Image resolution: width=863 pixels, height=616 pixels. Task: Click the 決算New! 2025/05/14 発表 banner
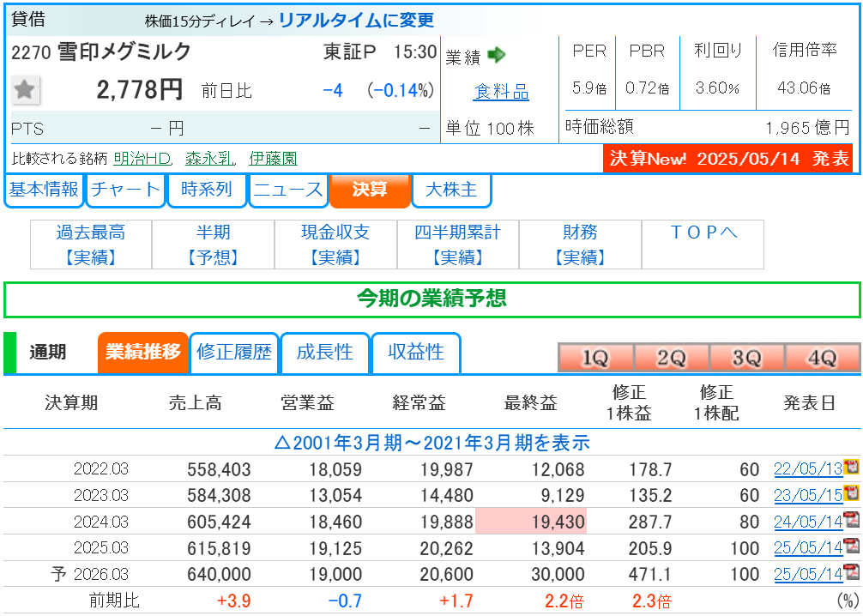click(728, 159)
